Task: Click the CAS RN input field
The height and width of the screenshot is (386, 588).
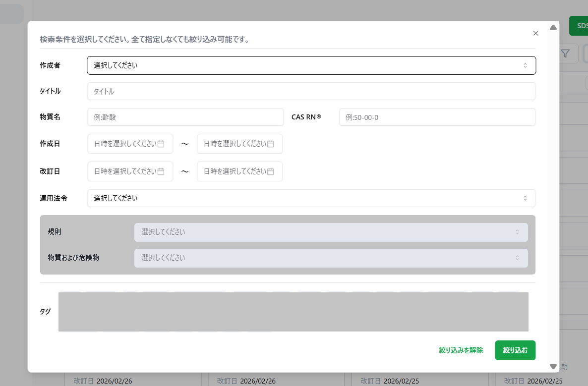Action: [437, 117]
